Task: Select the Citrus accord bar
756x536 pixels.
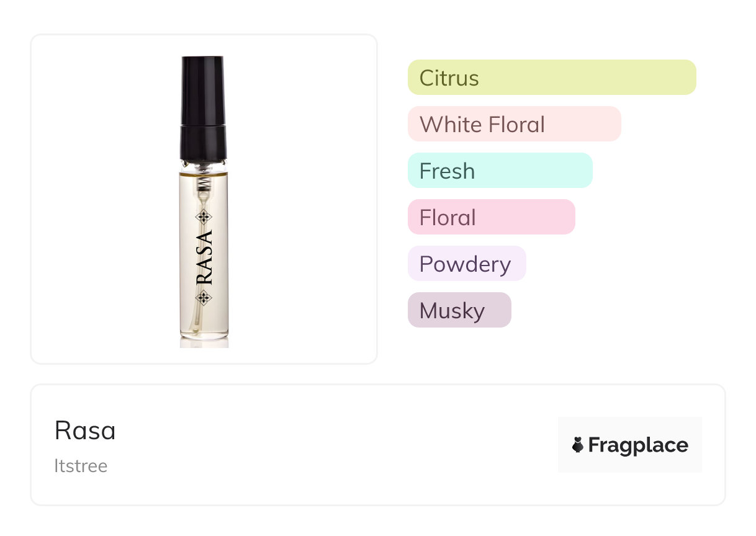Action: tap(551, 78)
